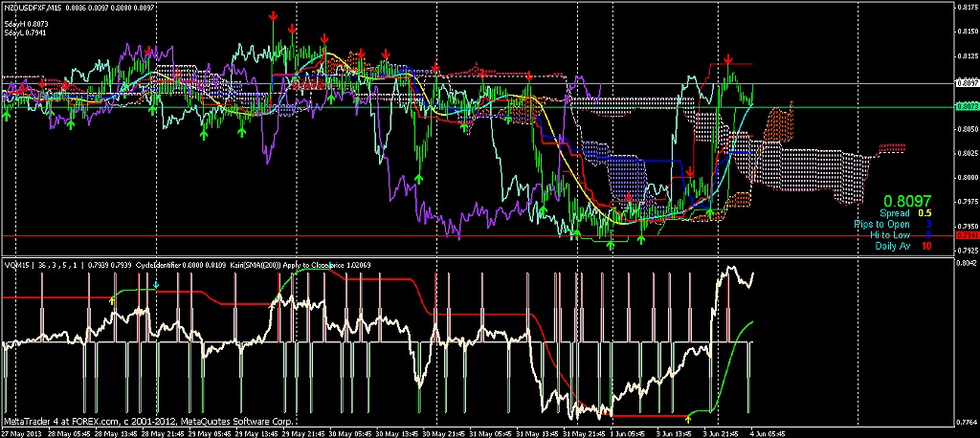
Task: Select the yellow 0.5 spread value
Action: click(924, 213)
